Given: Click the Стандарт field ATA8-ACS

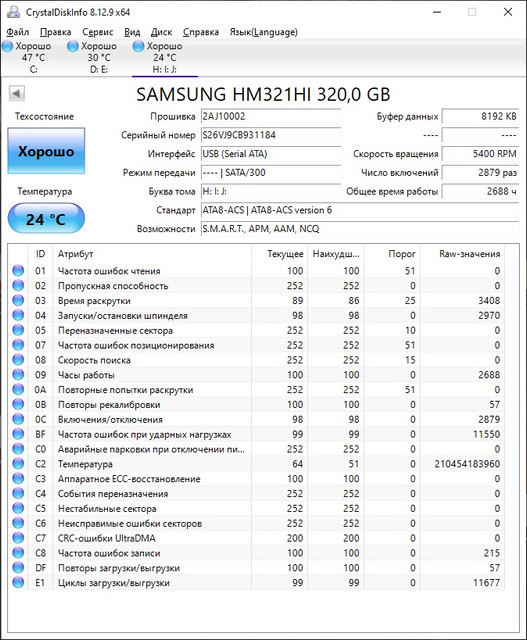Looking at the screenshot, I should (360, 210).
